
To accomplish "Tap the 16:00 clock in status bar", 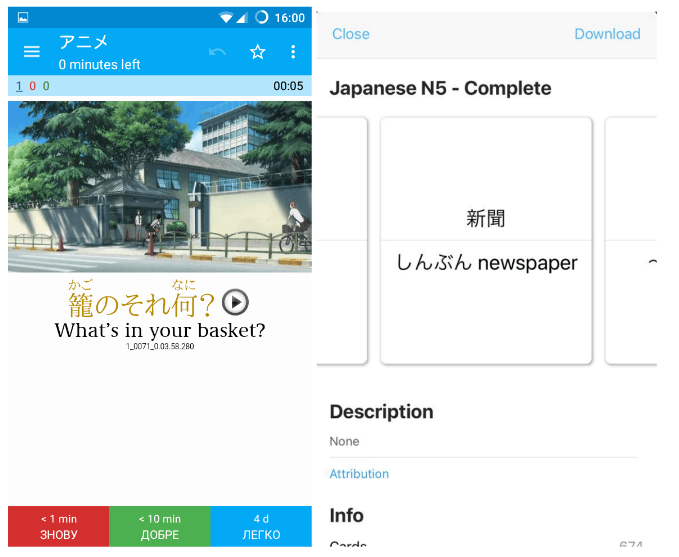I will pyautogui.click(x=290, y=18).
